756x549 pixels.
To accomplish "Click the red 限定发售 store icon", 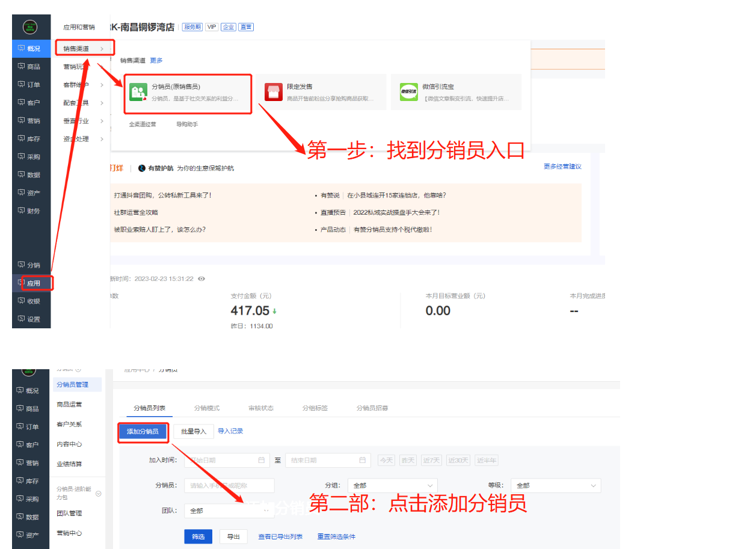I will click(274, 92).
